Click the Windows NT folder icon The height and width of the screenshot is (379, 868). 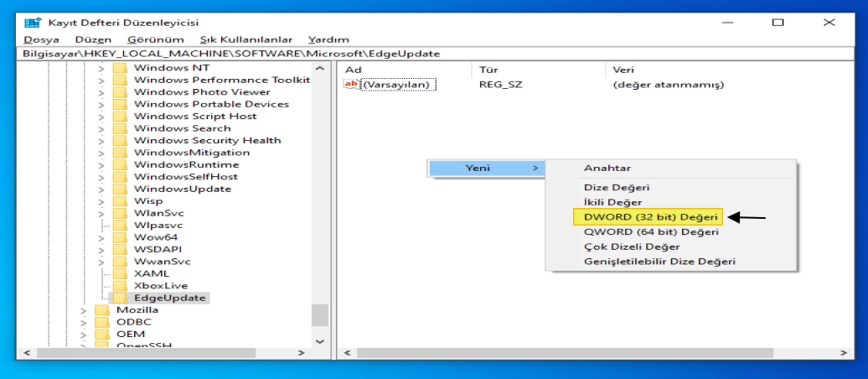pyautogui.click(x=120, y=68)
